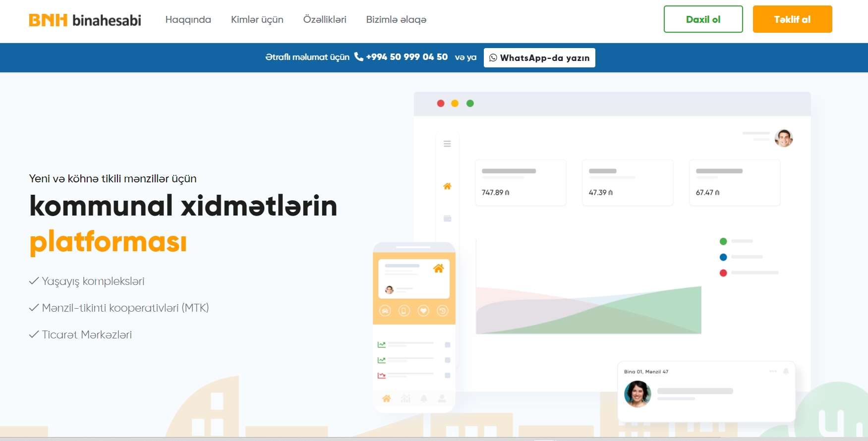This screenshot has height=441, width=868.
Task: Tap the smartphone icon in phone mockup
Action: pos(404,311)
